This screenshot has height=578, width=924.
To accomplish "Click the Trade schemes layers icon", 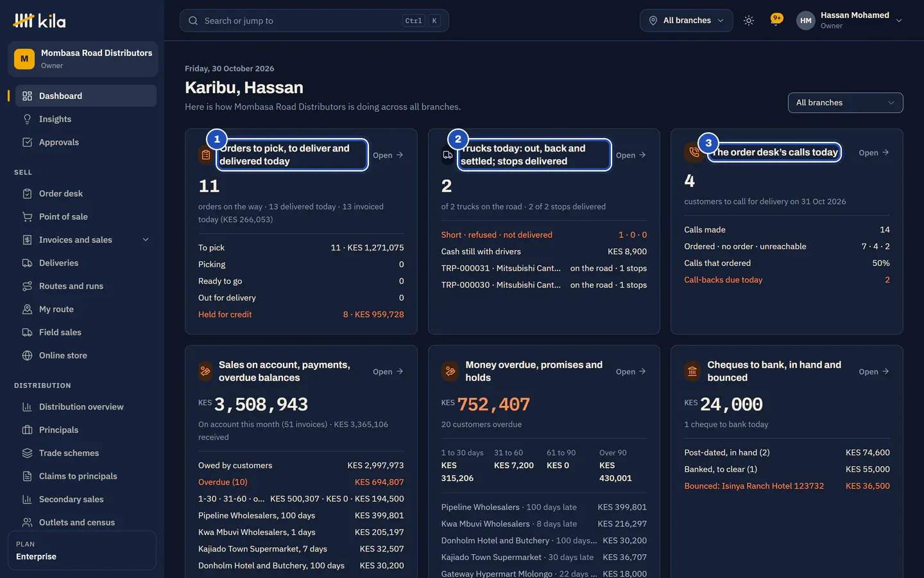I will point(27,453).
